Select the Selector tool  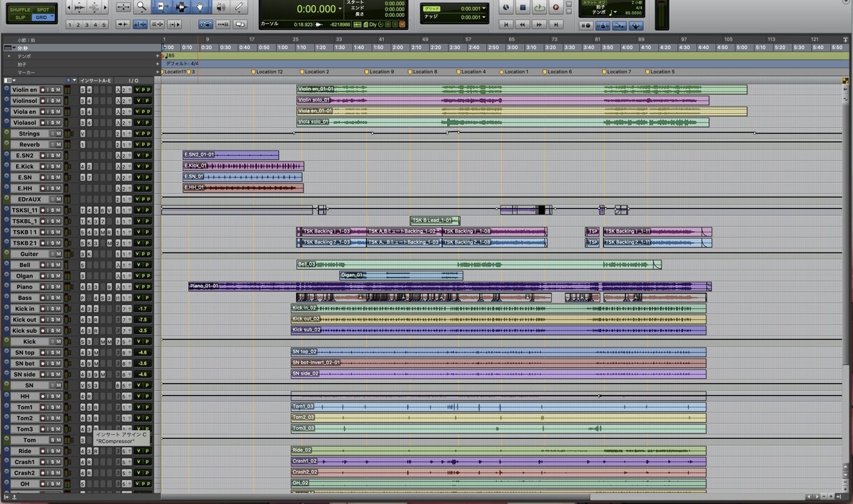[x=181, y=7]
